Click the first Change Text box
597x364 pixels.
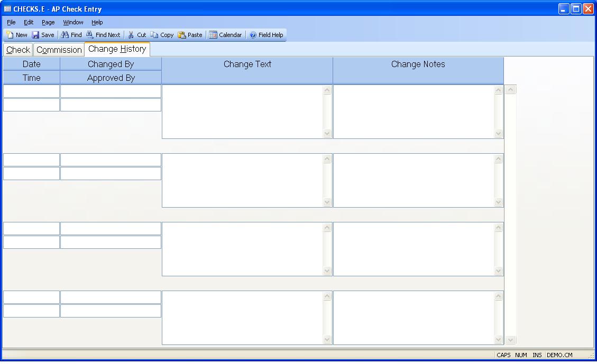point(242,111)
